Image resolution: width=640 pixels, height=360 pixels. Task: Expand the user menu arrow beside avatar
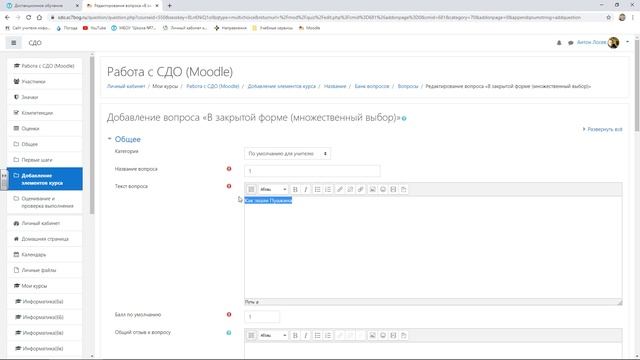click(x=627, y=42)
